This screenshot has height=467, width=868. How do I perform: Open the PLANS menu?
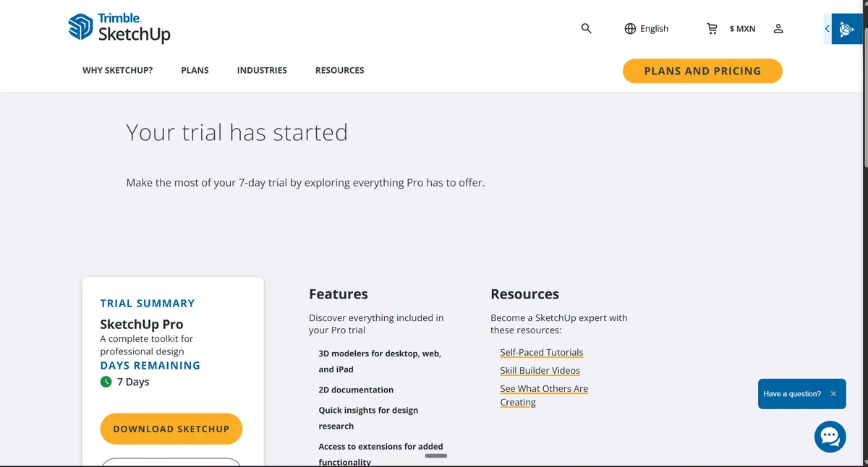[x=195, y=70]
